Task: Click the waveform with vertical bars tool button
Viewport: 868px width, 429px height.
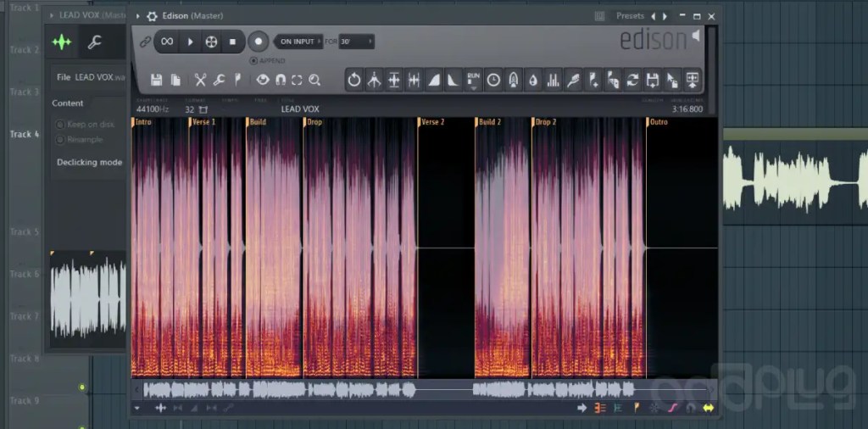Action: (414, 81)
